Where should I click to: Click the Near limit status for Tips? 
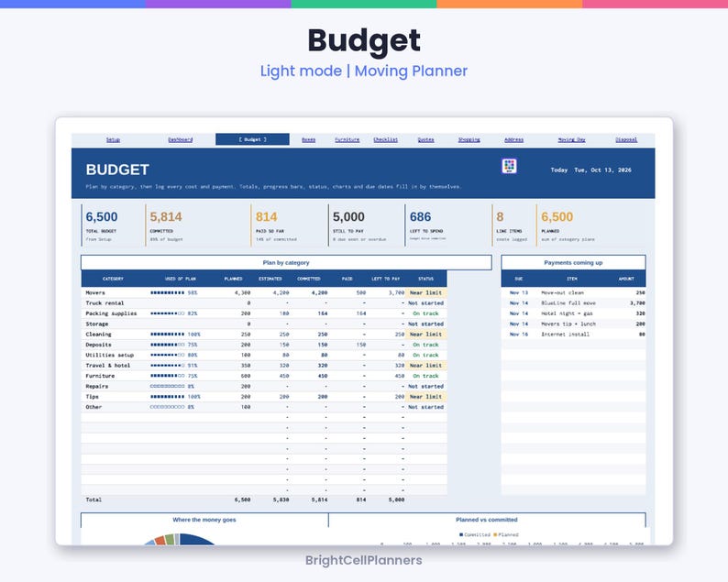(425, 397)
